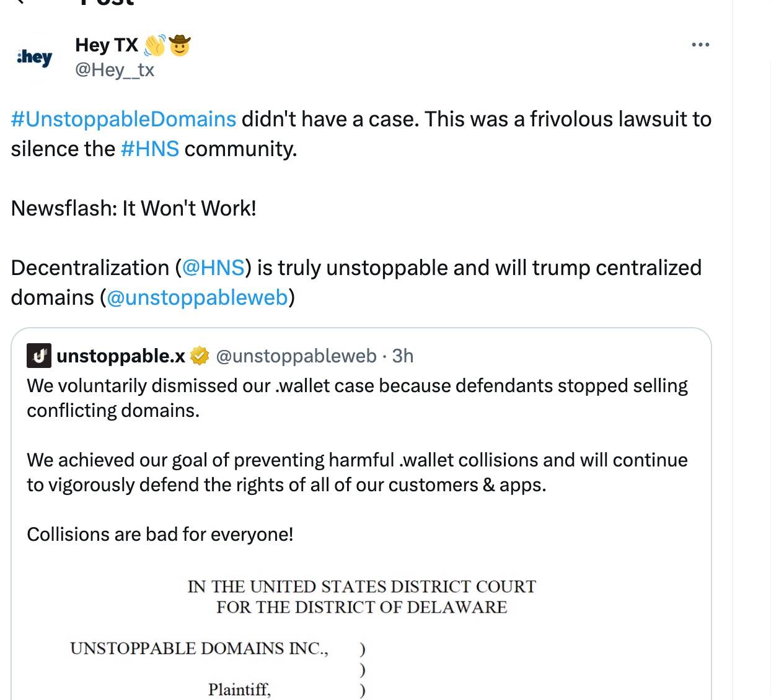Click @unstoppableweb handle in quoted post header
This screenshot has height=700, width=771.
[296, 356]
